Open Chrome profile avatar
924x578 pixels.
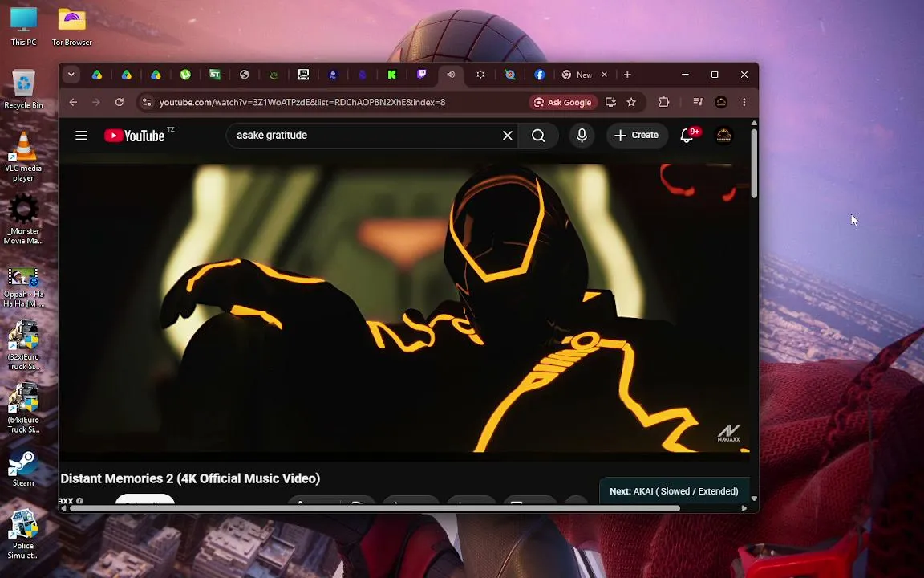pyautogui.click(x=721, y=102)
